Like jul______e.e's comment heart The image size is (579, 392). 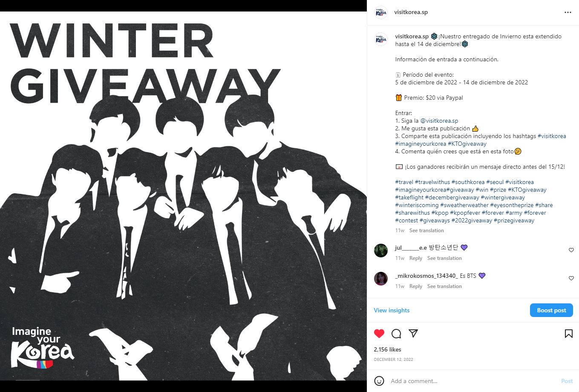coord(571,250)
